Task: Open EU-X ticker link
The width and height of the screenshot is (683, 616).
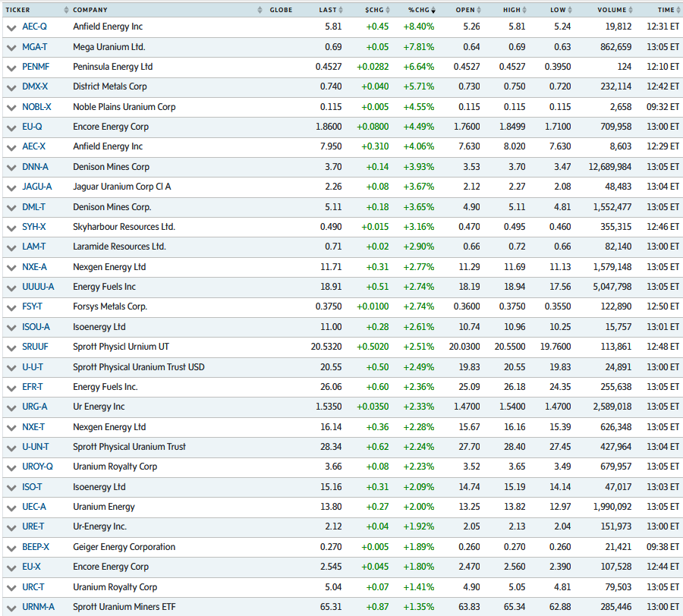Action: (31, 567)
